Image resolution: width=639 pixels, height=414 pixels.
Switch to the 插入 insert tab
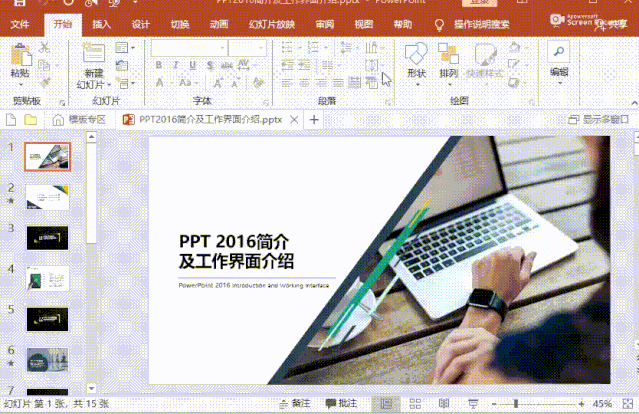101,24
